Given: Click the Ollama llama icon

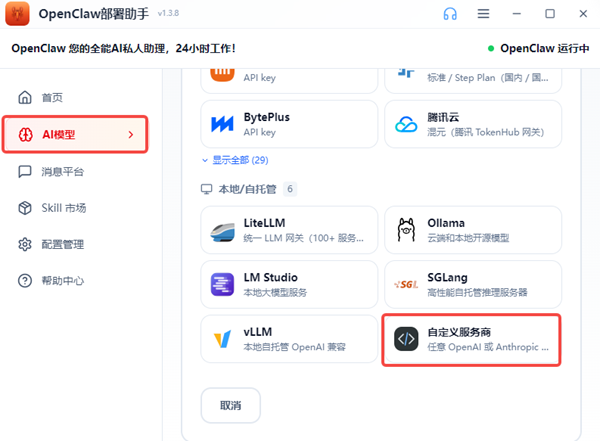Looking at the screenshot, I should click(406, 230).
